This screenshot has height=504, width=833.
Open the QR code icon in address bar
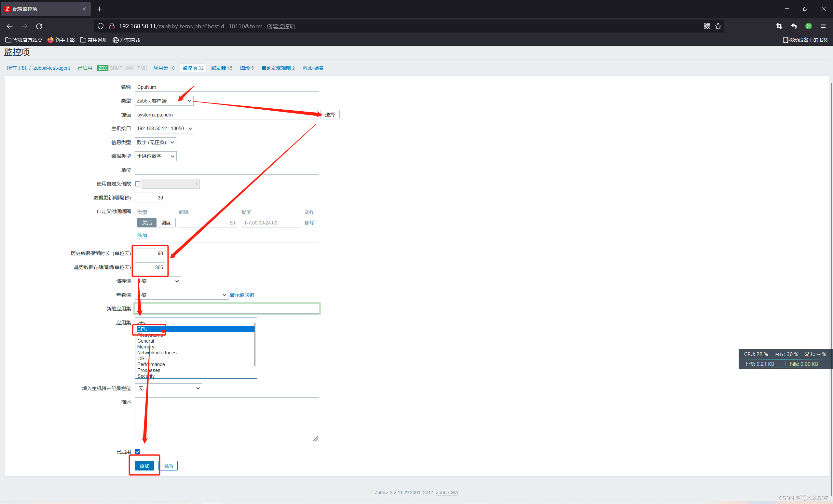[706, 26]
